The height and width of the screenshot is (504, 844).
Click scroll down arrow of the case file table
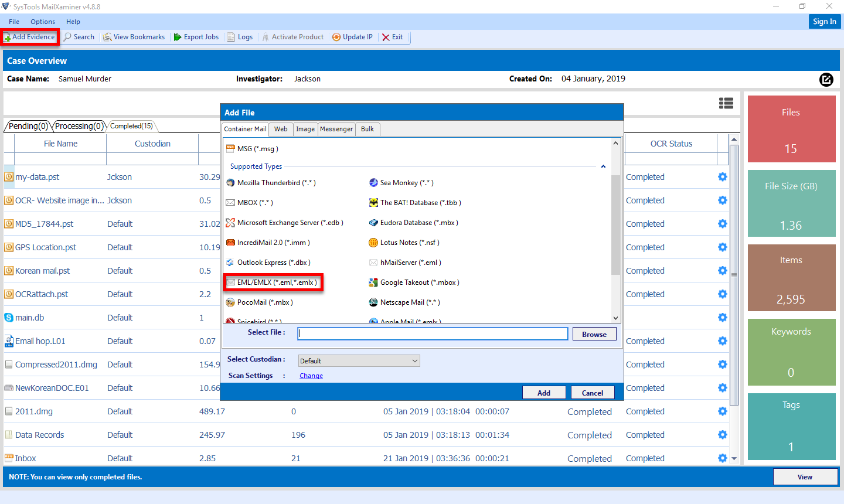pyautogui.click(x=734, y=459)
